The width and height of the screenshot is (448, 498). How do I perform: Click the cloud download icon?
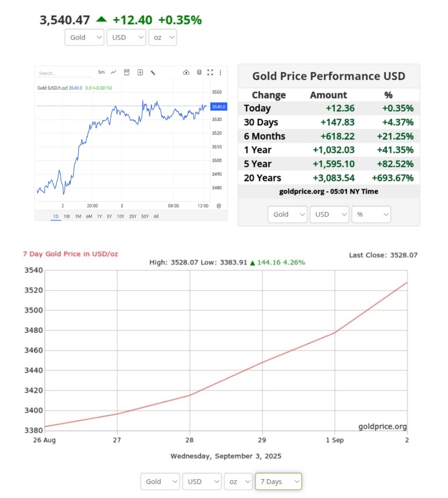(x=186, y=72)
